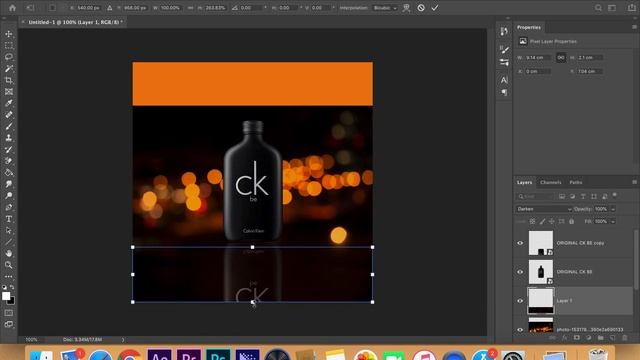This screenshot has height=360, width=640.
Task: Open the Opacity value dropdown arrow
Action: [613, 209]
